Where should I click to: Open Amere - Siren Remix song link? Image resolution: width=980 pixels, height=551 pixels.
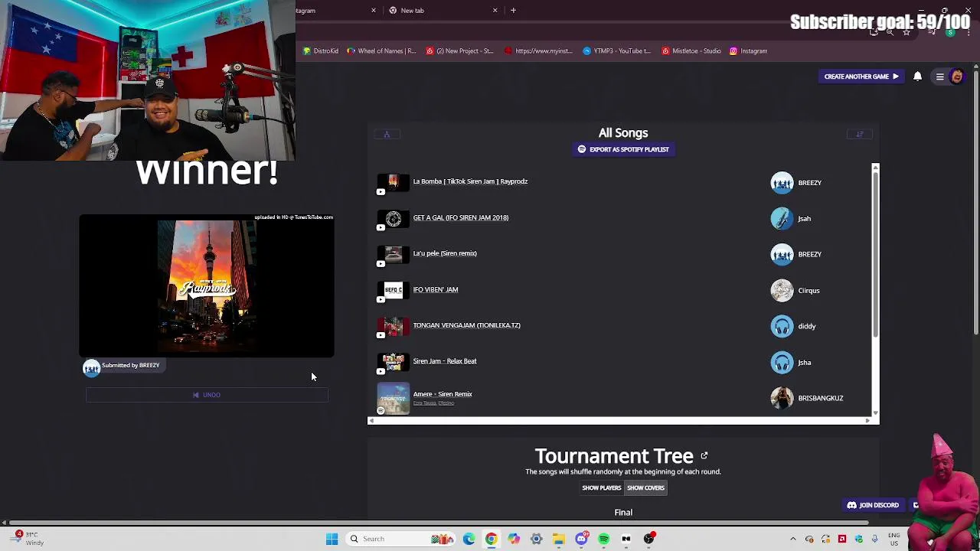(x=442, y=394)
